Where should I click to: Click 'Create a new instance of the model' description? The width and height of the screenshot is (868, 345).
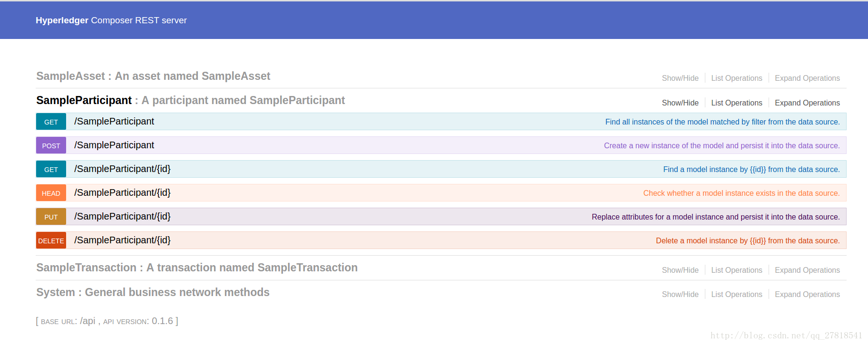[x=722, y=146]
